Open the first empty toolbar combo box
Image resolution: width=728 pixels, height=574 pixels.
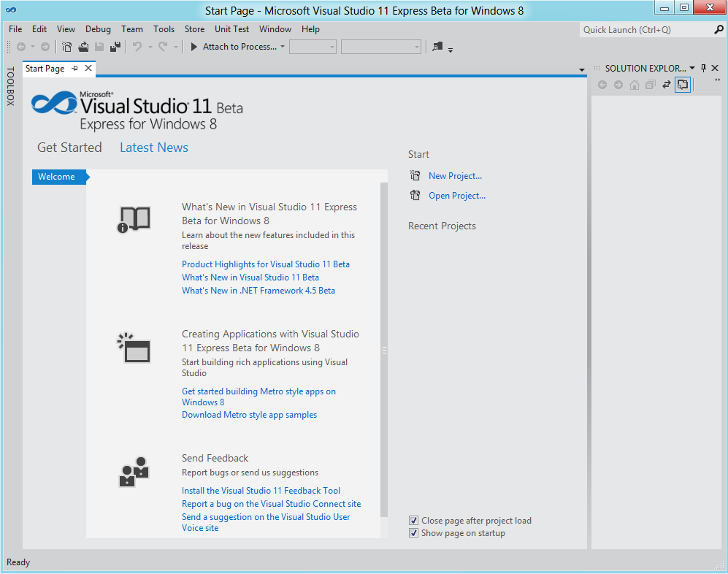click(x=313, y=47)
